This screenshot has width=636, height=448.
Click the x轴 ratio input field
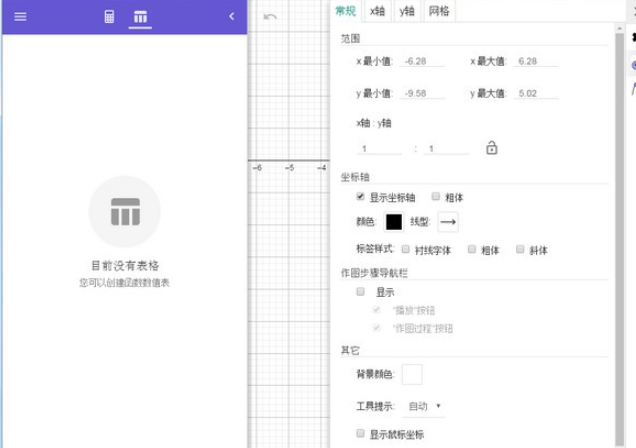[379, 149]
